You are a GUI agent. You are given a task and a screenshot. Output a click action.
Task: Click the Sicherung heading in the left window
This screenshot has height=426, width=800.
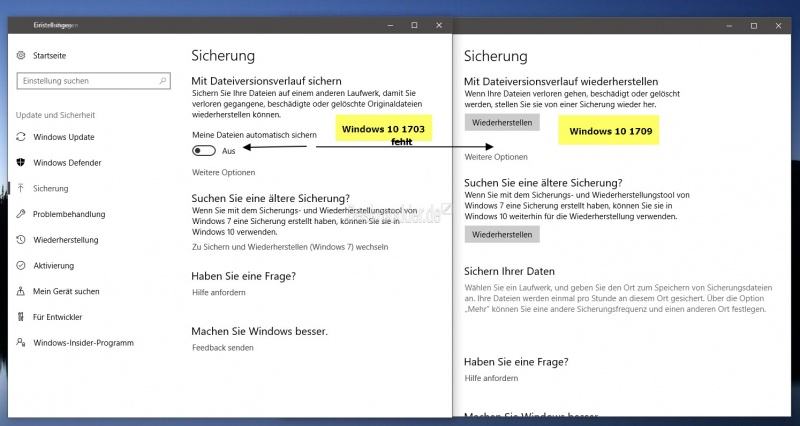223,56
